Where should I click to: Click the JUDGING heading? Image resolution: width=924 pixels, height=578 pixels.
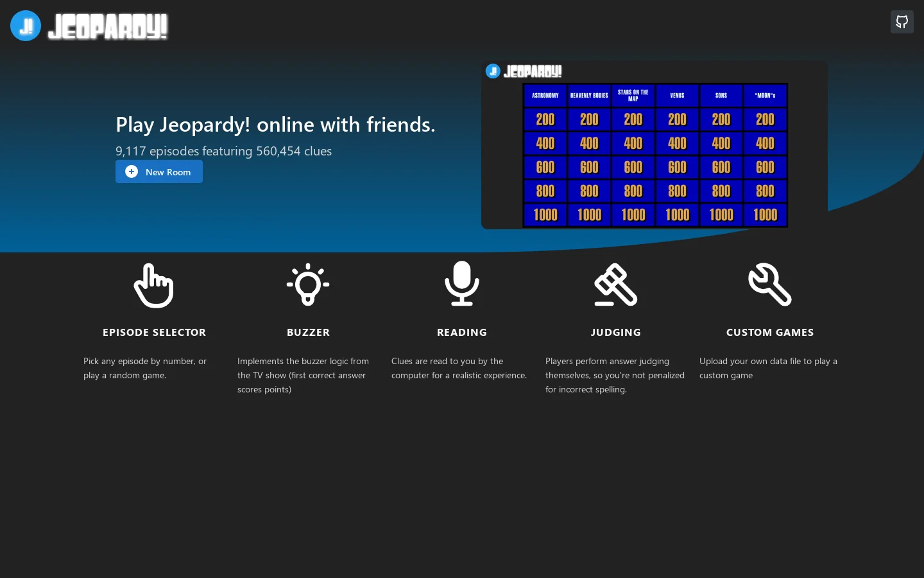(616, 332)
